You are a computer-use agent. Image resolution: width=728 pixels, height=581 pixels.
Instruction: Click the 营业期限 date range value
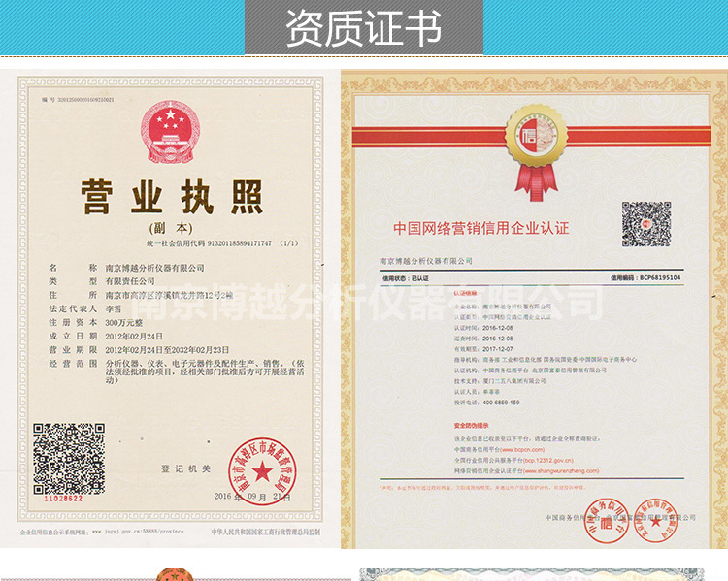click(x=167, y=350)
